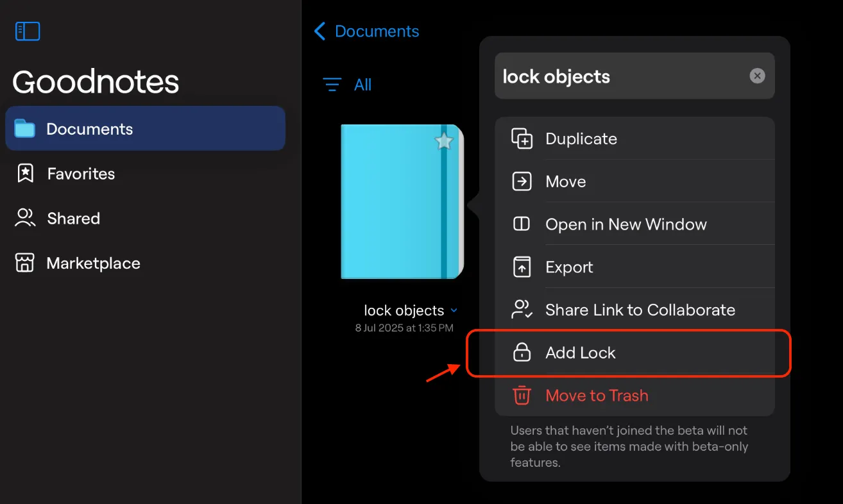
Task: Select Open in New Window
Action: coord(635,224)
